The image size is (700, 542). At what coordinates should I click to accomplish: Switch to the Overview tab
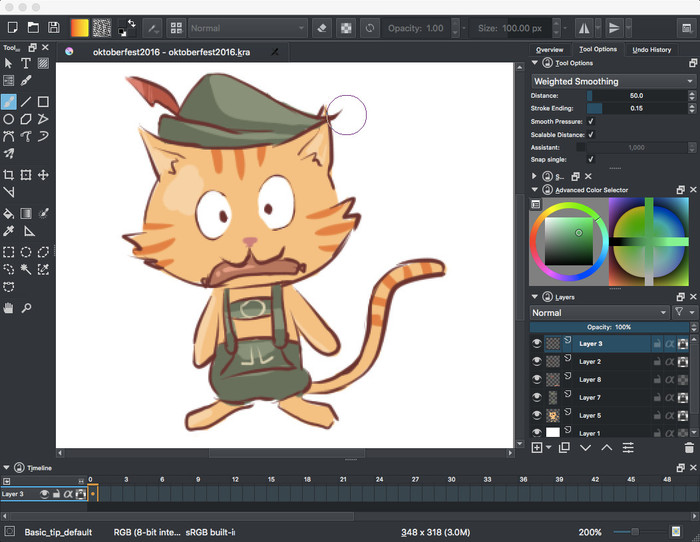tap(549, 49)
